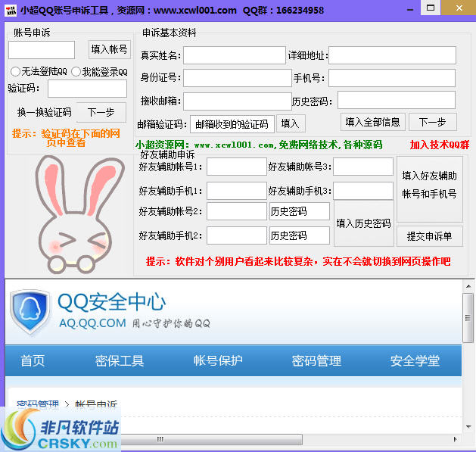Viewport: 476px width, 452px height.
Task: Click the QQ安全中心 heading text
Action: (112, 302)
